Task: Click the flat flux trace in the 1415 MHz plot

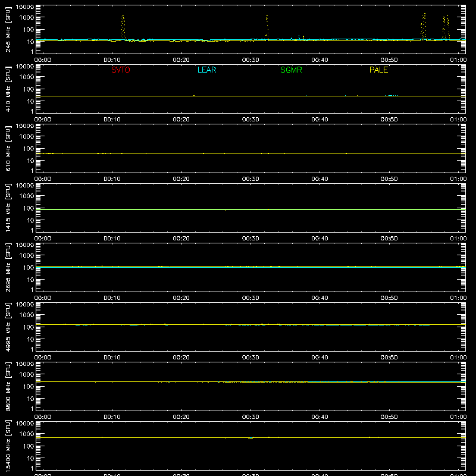Action: [x=250, y=209]
